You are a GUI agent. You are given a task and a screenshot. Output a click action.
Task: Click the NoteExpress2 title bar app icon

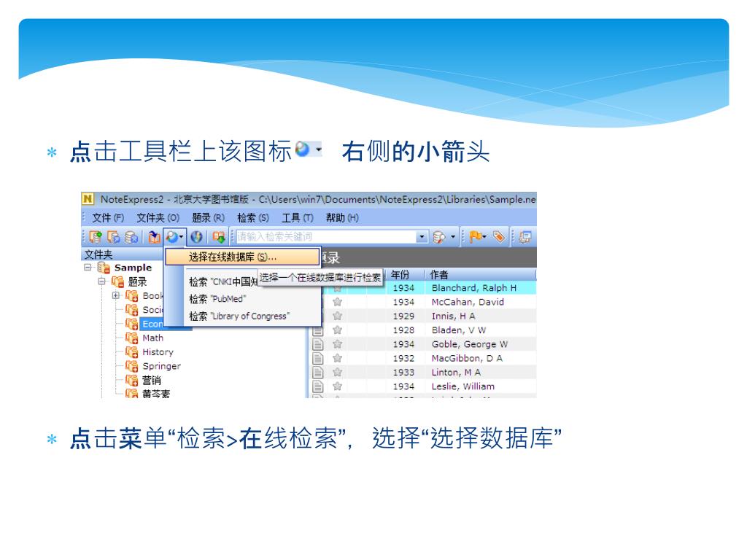click(x=88, y=198)
